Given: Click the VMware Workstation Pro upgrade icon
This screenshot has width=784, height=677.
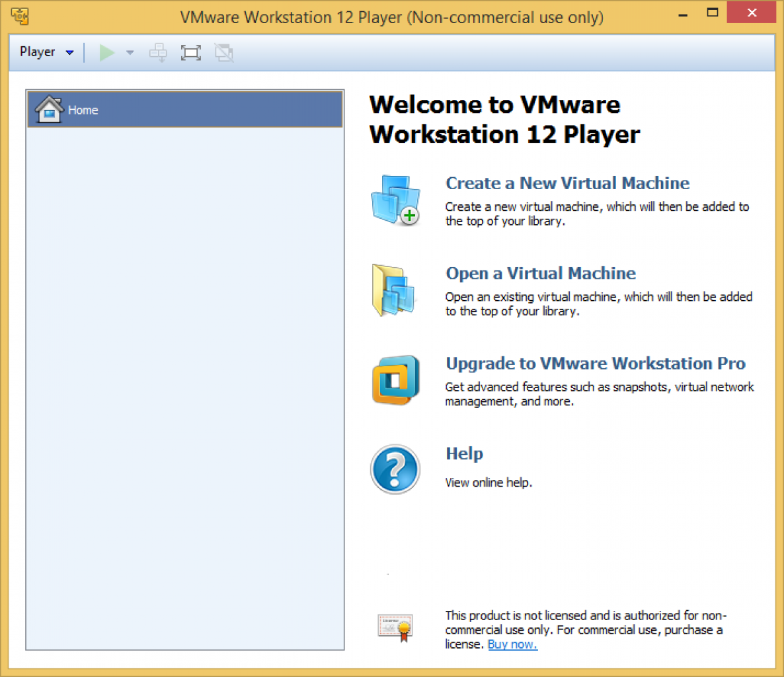Looking at the screenshot, I should tap(395, 380).
